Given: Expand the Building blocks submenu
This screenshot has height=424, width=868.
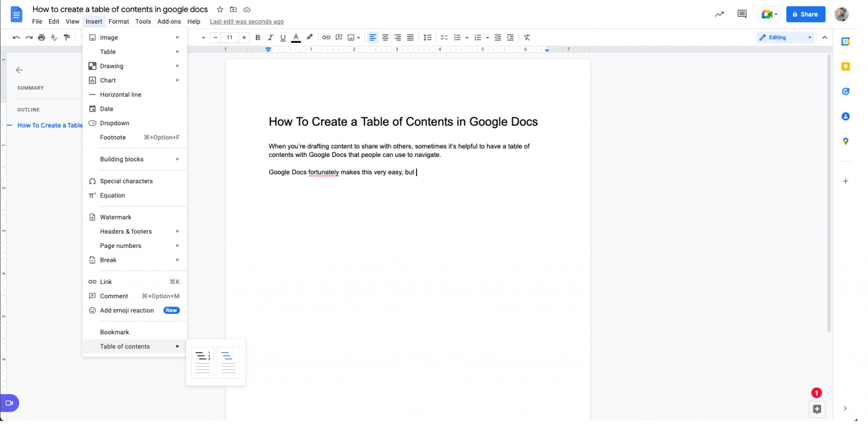Looking at the screenshot, I should [134, 159].
